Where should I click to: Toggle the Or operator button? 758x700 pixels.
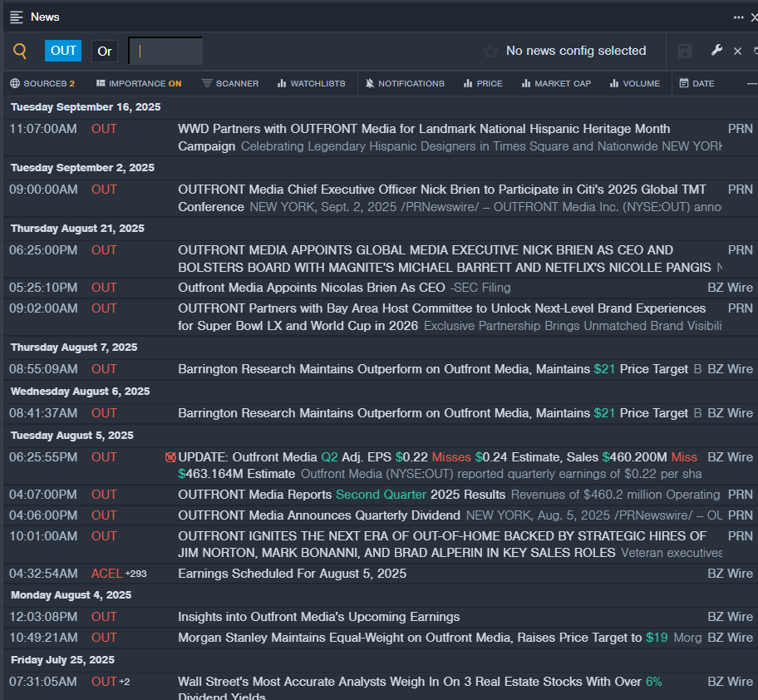(105, 52)
